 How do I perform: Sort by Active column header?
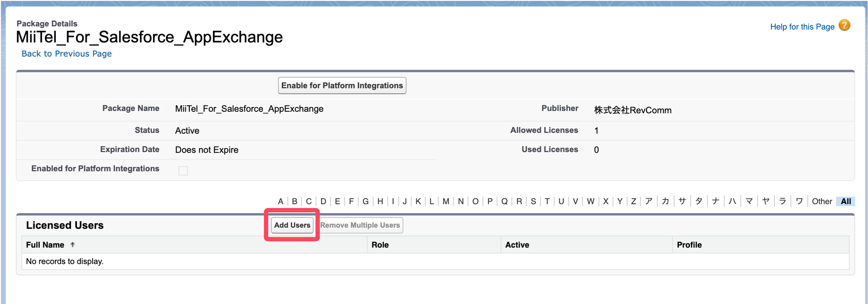tap(517, 245)
